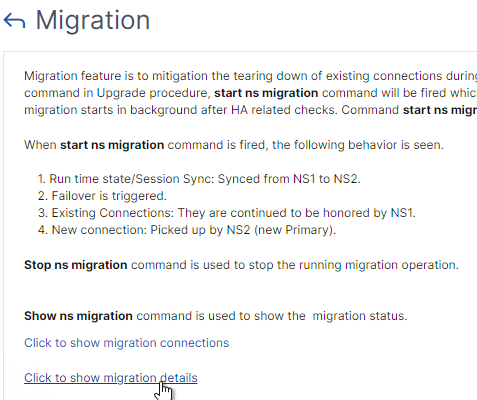Click '(new Primary)' text in item four

point(295,230)
